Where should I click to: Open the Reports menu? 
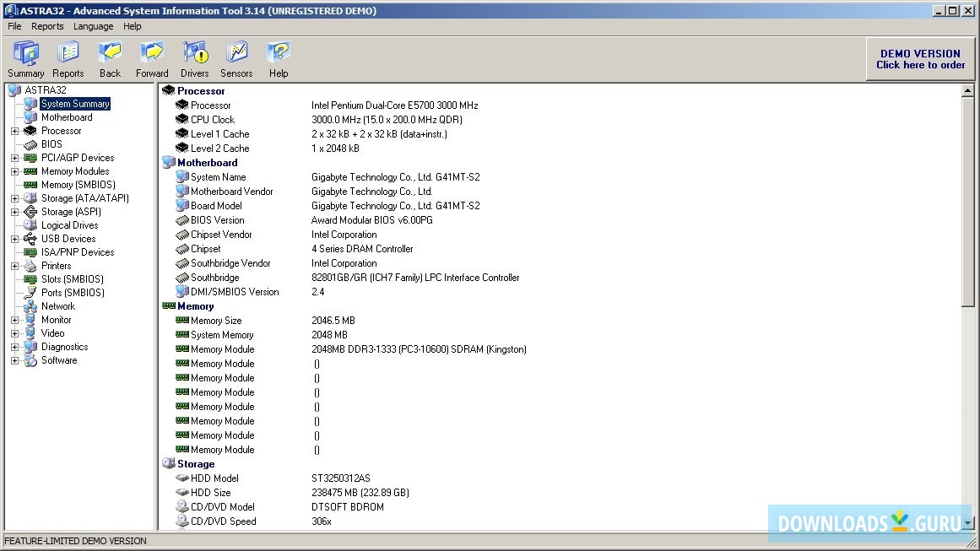point(47,26)
